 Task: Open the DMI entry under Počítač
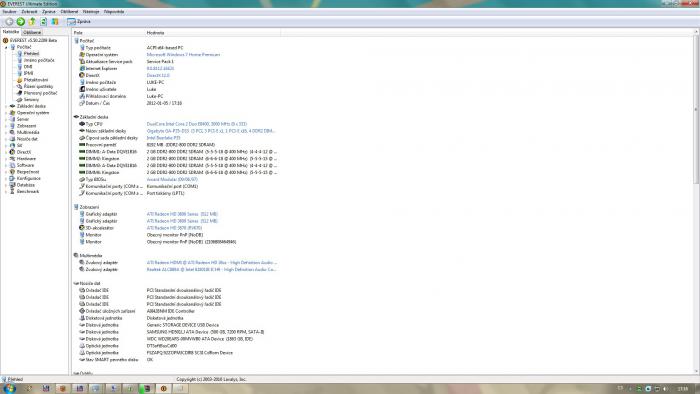pyautogui.click(x=28, y=66)
